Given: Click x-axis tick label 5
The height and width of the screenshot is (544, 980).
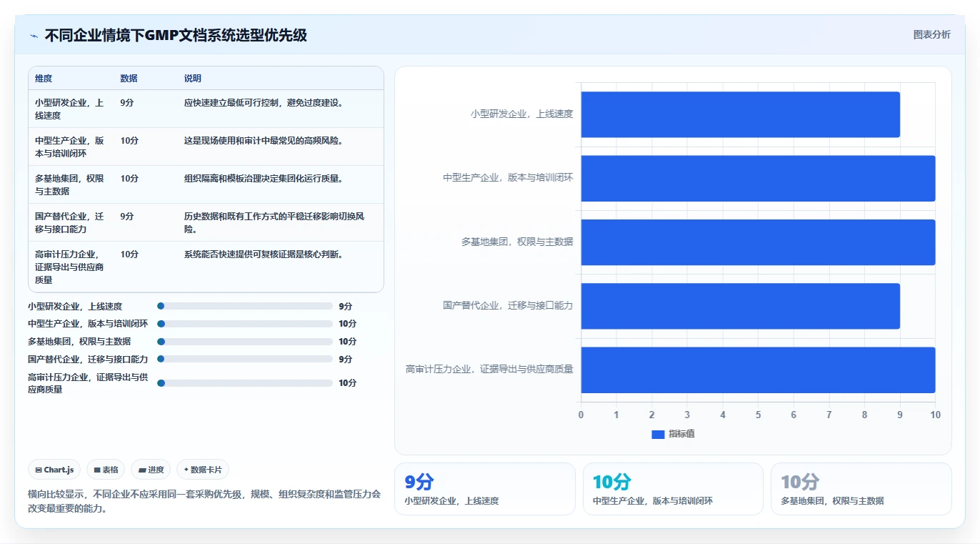Looking at the screenshot, I should point(758,415).
